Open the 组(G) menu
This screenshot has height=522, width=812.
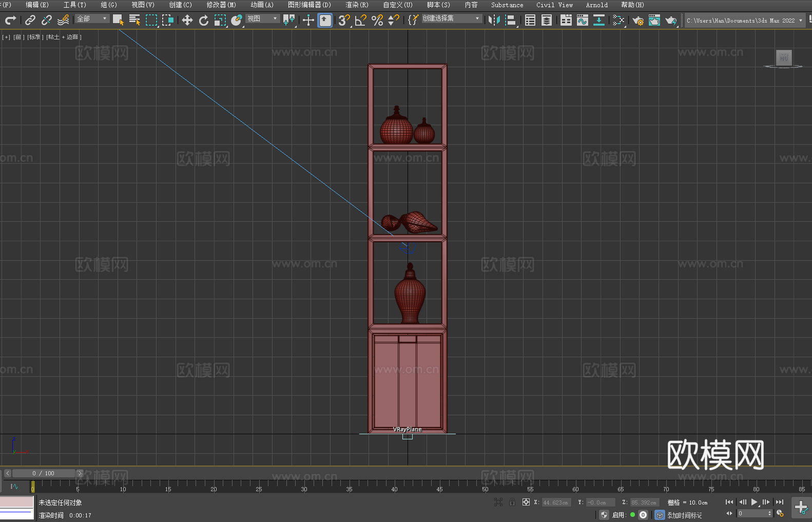109,5
